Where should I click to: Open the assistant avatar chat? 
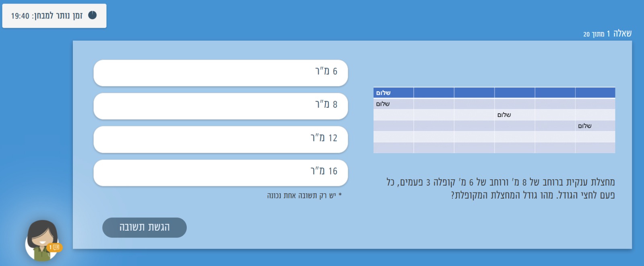click(42, 240)
